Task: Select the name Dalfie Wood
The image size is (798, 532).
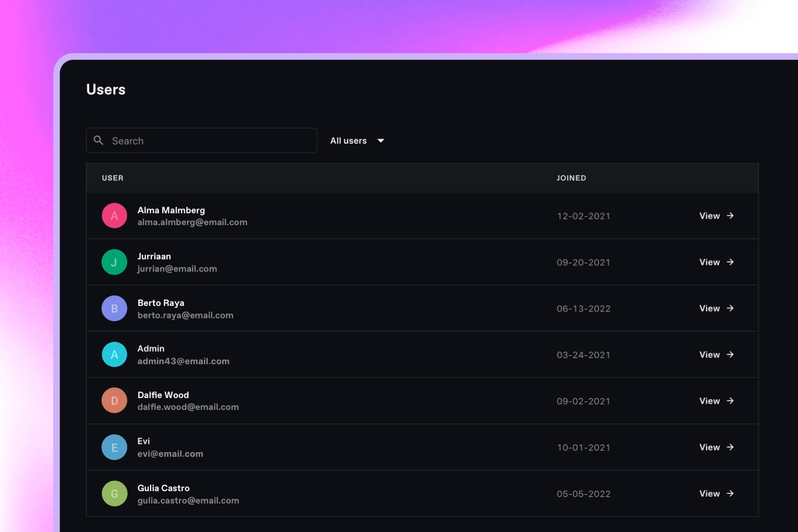Action: pos(163,395)
